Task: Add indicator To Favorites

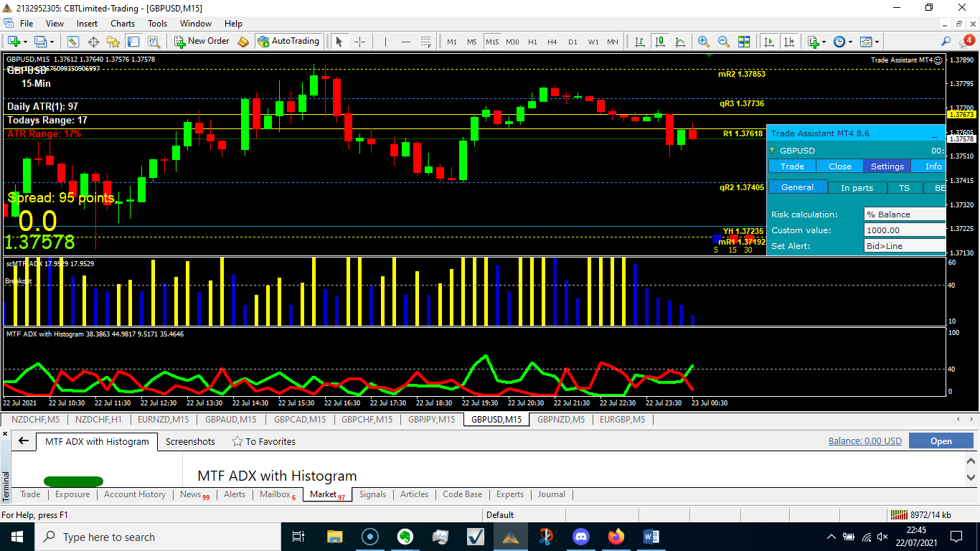Action: tap(263, 441)
